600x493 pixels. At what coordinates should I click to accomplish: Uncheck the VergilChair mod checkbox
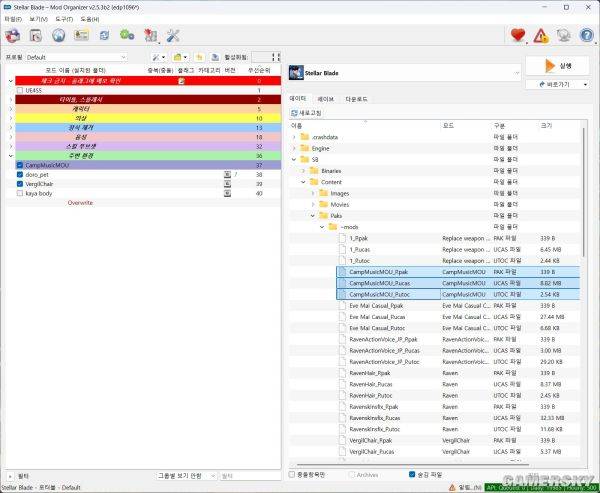tap(20, 184)
